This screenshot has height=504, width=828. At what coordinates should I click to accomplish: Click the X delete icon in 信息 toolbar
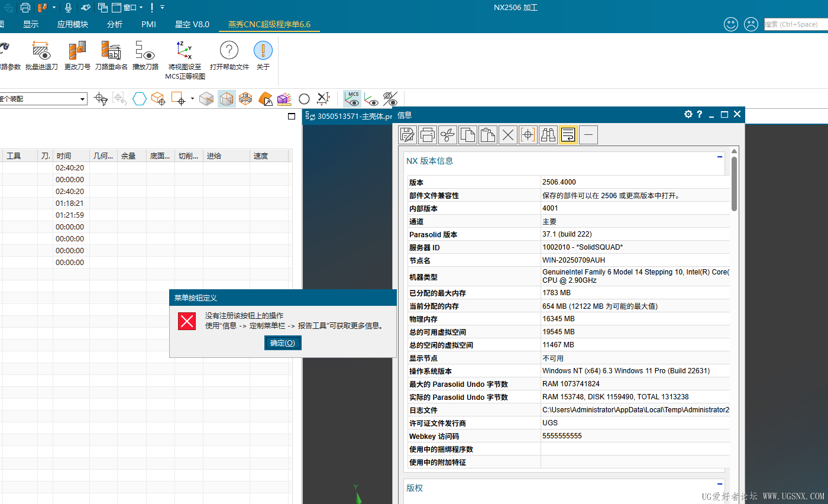(508, 135)
